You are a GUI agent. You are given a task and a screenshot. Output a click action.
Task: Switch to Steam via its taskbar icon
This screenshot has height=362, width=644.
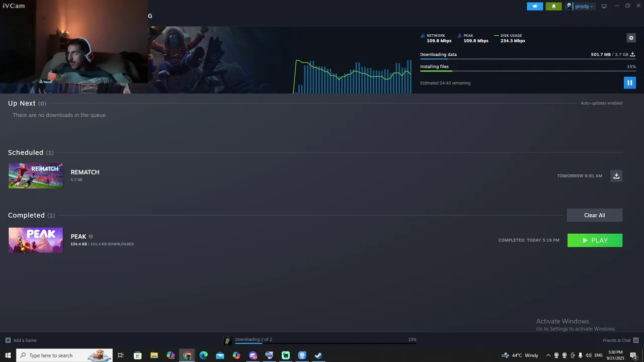pyautogui.click(x=318, y=355)
